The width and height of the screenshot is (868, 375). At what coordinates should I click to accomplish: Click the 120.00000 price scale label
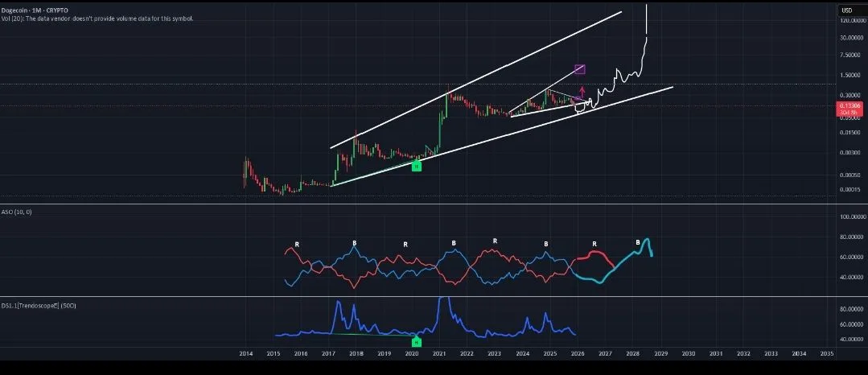pyautogui.click(x=851, y=21)
